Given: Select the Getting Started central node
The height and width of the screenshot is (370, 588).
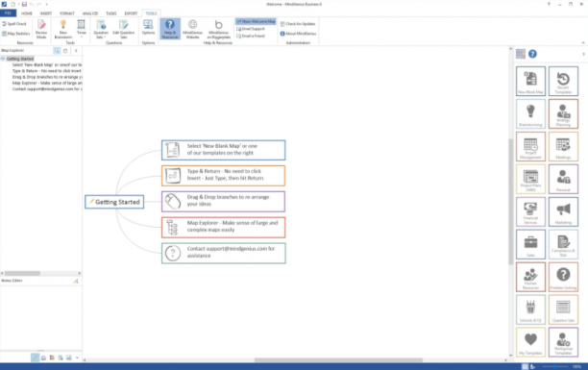Looking at the screenshot, I should tap(114, 202).
